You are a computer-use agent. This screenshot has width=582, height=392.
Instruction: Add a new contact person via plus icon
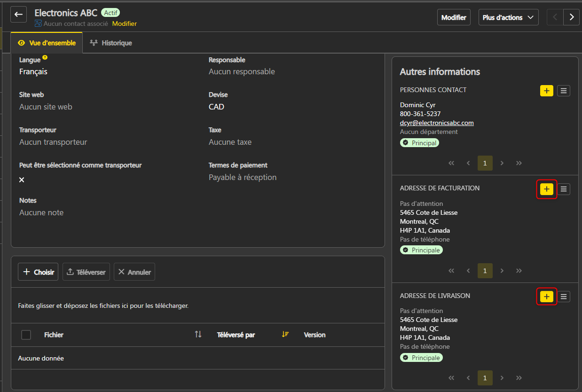[546, 91]
